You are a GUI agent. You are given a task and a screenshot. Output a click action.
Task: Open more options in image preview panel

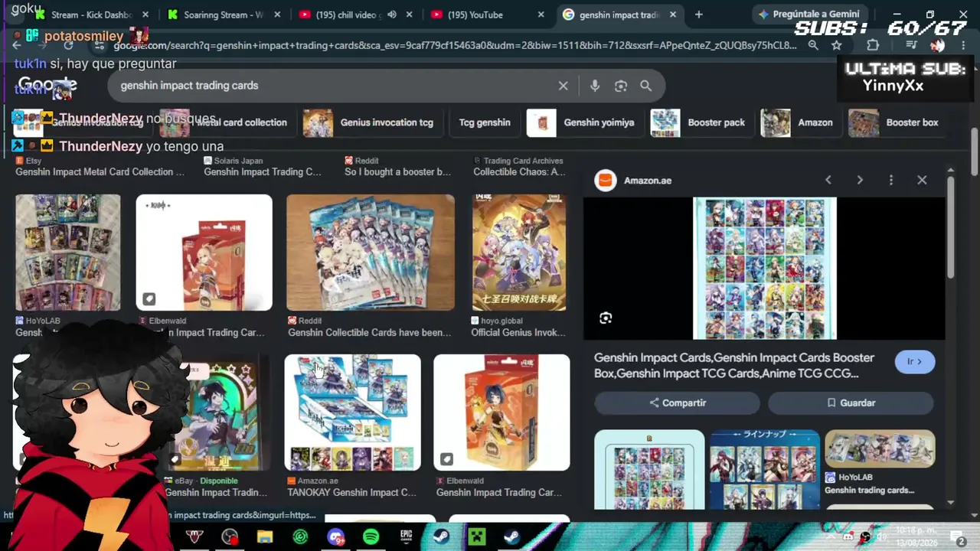click(x=891, y=180)
